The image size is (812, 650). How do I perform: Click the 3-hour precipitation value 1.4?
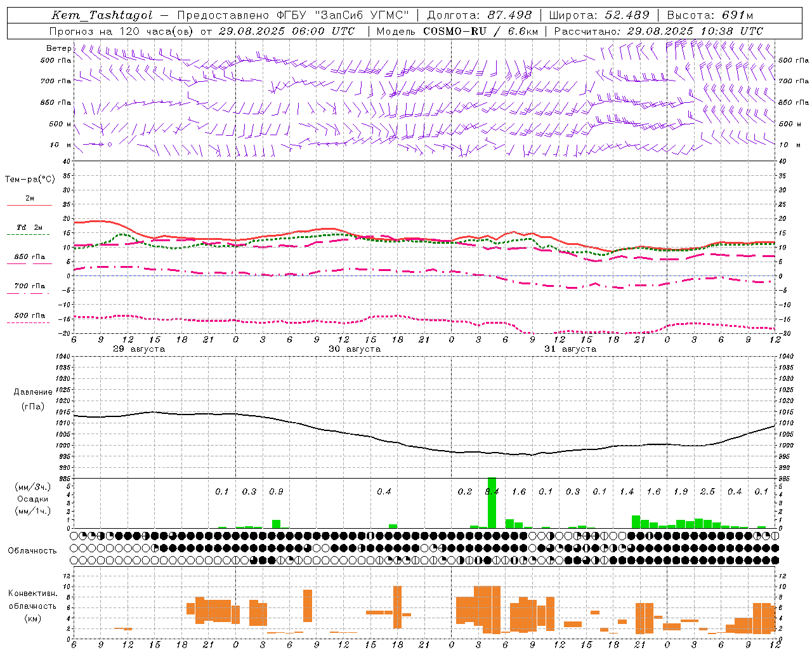pos(627,491)
